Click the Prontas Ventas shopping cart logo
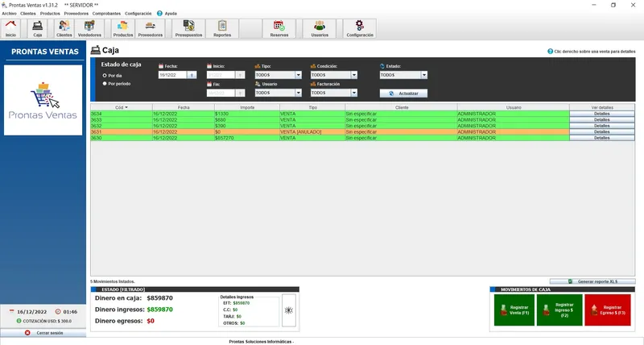Viewport: 644px width, 345px height. coord(43,100)
